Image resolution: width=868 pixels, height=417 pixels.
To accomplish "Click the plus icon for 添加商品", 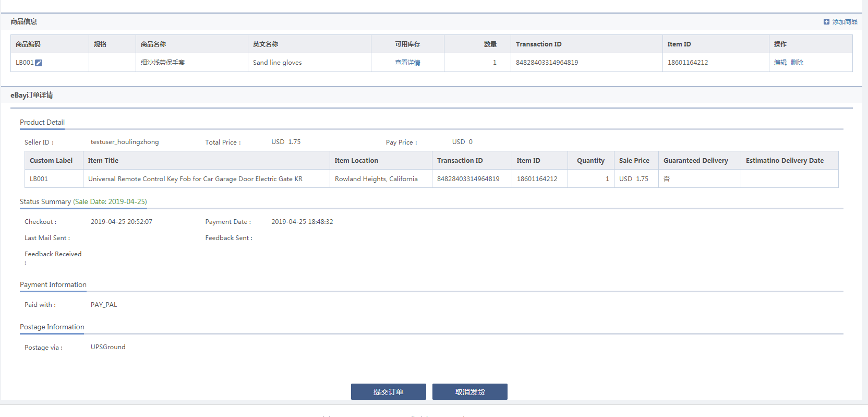I will click(826, 21).
